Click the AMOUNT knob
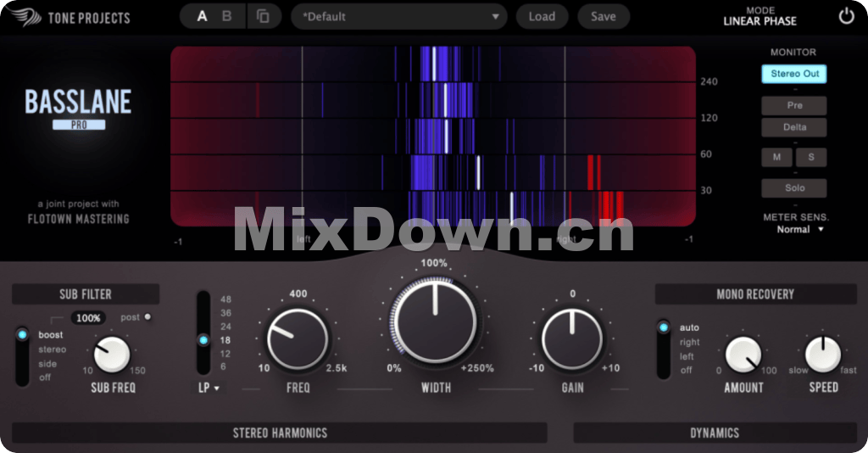Viewport: 868px width, 453px height. pos(743,355)
